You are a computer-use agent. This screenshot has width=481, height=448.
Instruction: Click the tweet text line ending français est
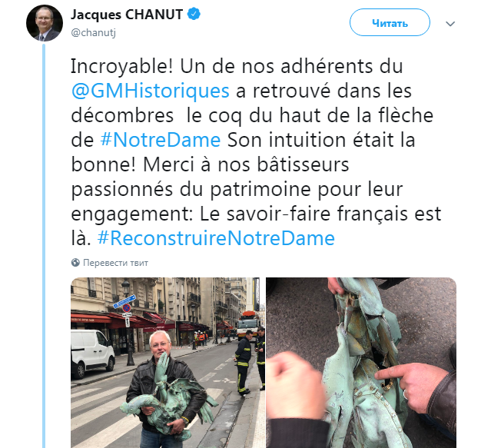click(x=256, y=214)
